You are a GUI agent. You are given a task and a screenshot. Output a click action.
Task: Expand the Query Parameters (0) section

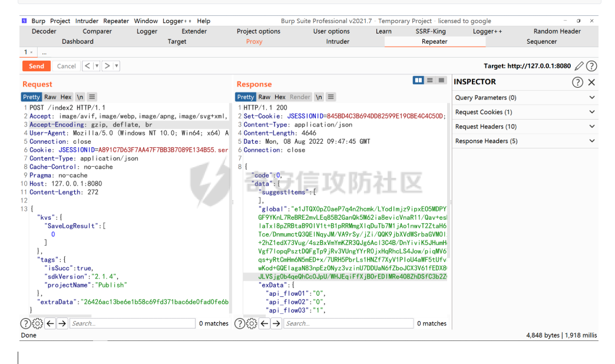click(525, 98)
